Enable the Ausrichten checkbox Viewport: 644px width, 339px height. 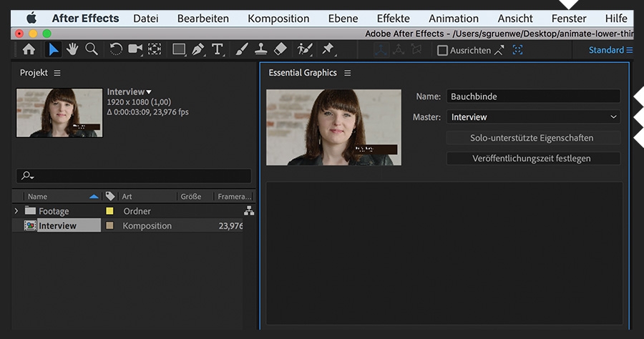point(442,51)
